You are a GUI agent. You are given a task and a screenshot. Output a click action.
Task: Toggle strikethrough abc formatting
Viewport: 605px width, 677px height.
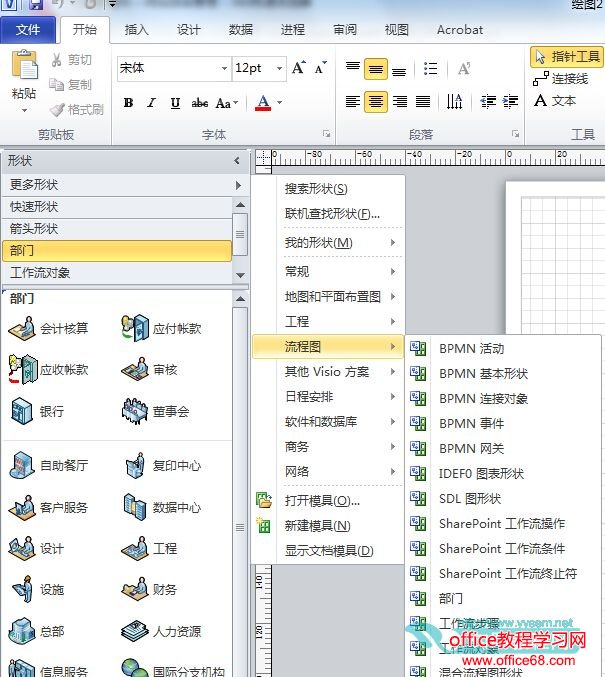click(x=200, y=103)
